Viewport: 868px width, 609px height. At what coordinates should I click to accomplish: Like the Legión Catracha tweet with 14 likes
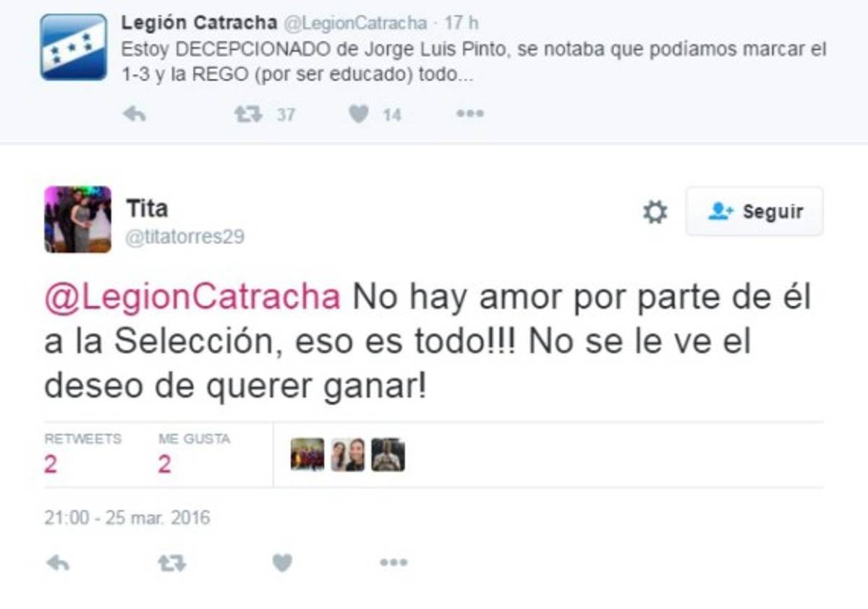click(x=359, y=114)
